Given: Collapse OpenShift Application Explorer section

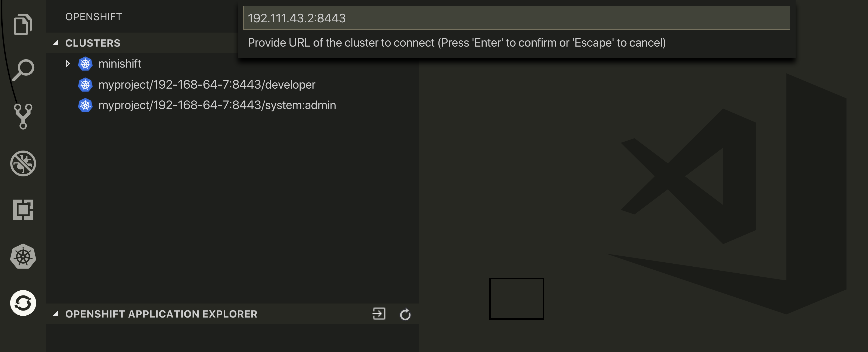Looking at the screenshot, I should pos(56,314).
